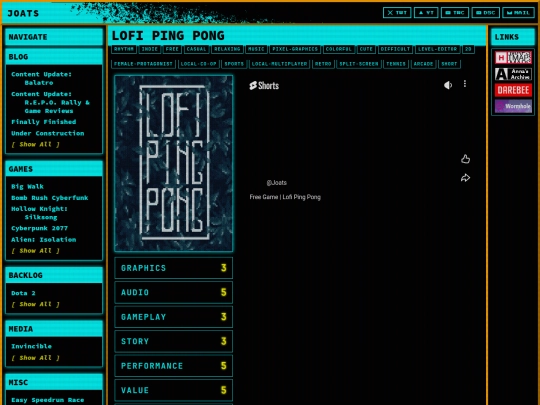Screen dimensions: 540x405
Task: Open the YT link in header
Action: click(426, 13)
